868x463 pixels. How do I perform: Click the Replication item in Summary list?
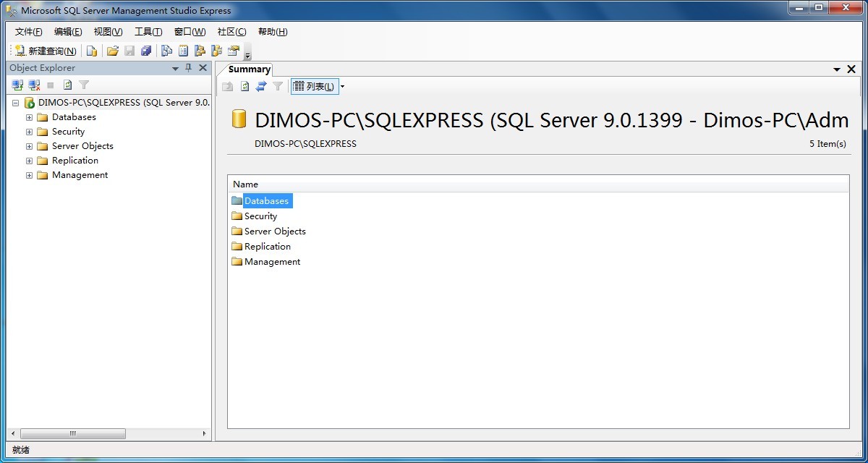262,247
